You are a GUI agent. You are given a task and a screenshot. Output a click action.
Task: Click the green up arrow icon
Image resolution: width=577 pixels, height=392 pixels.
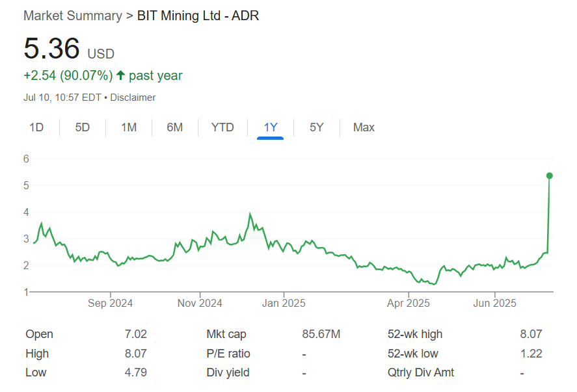tap(120, 75)
